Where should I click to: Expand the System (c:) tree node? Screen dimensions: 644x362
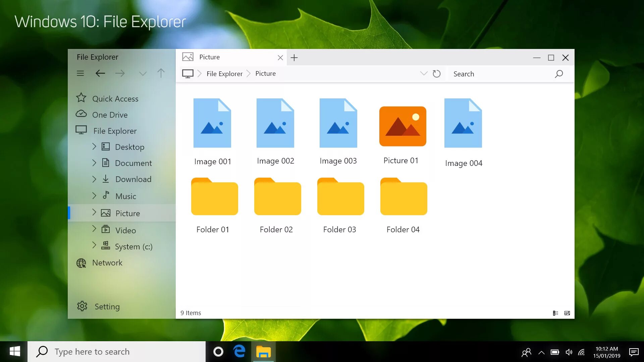coord(94,246)
